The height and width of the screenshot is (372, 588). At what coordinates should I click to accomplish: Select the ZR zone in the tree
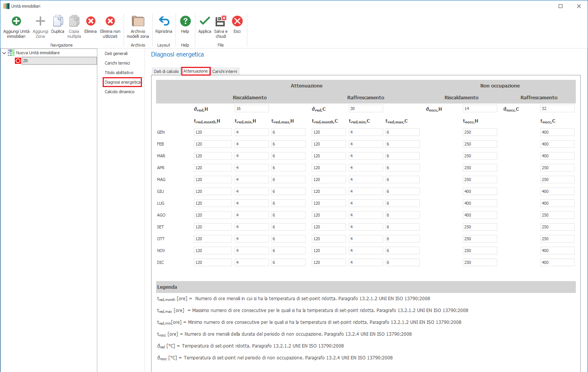pyautogui.click(x=26, y=61)
